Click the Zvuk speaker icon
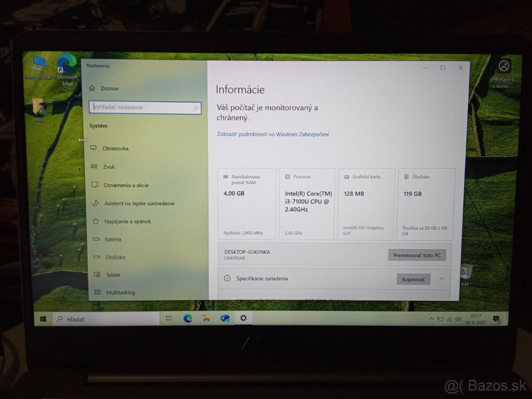The height and width of the screenshot is (399, 532). pos(94,167)
